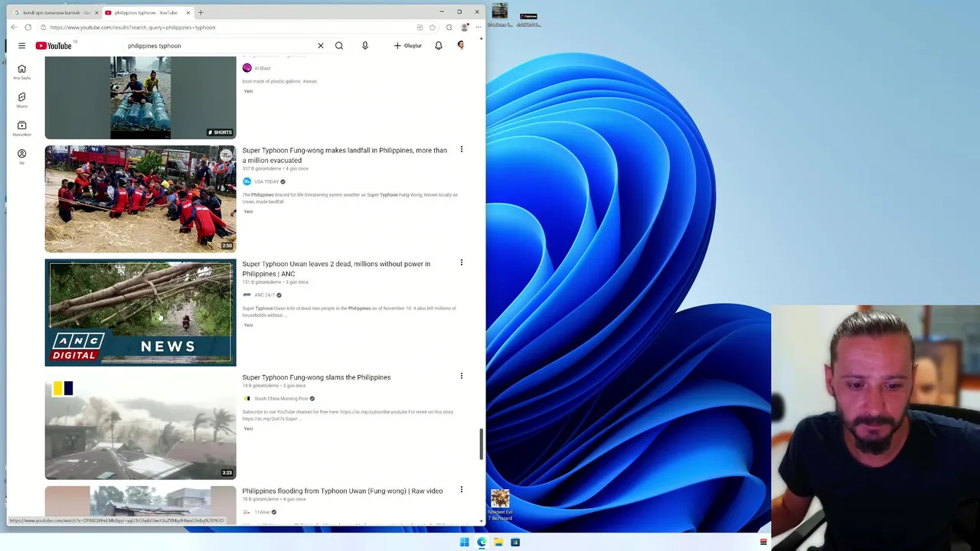
Task: Open Resident Evil 7 Biohazard desktop shortcut
Action: pos(501,505)
